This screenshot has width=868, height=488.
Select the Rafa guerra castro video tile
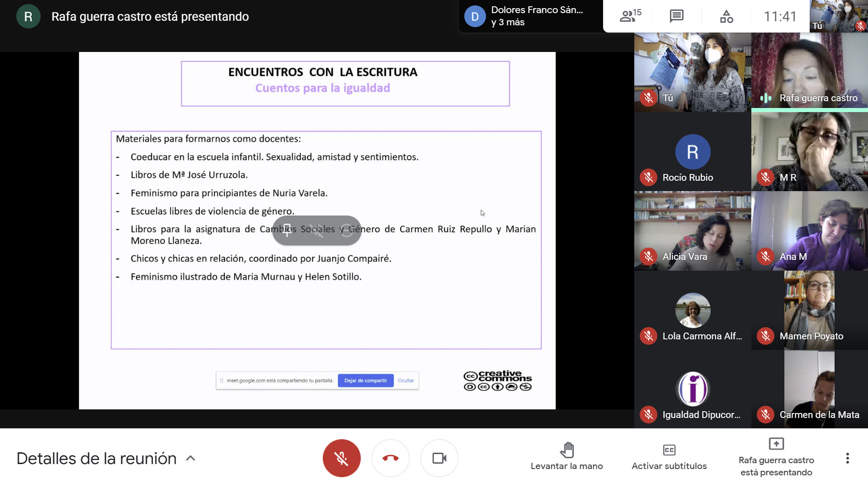coord(809,72)
